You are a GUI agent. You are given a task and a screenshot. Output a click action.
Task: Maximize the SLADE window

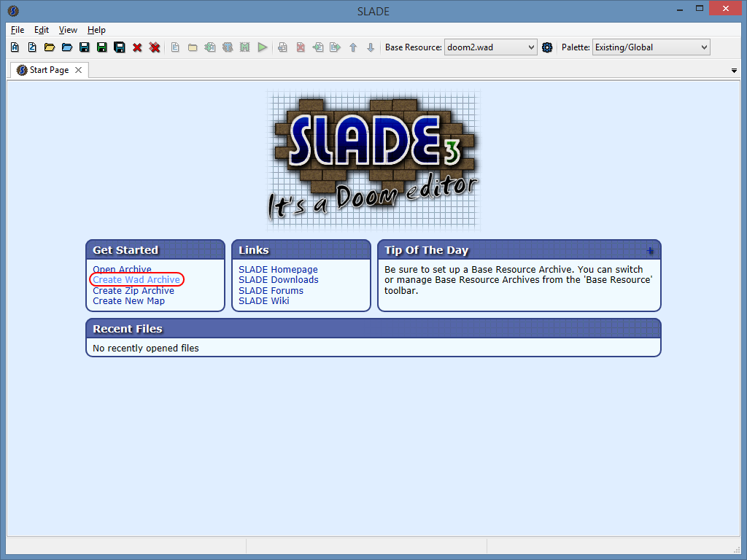[700, 9]
